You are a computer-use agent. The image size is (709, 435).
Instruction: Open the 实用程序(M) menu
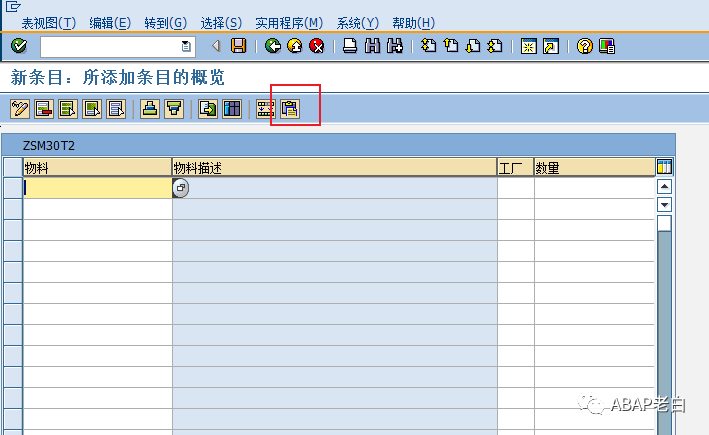(289, 23)
